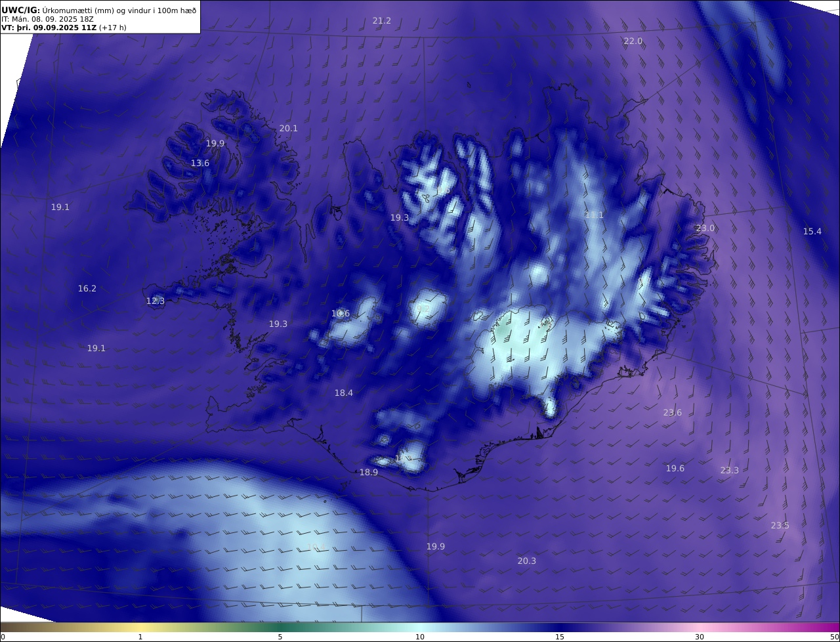Click the 10.6 value label
Viewport: 840px width, 642px height.
(341, 314)
